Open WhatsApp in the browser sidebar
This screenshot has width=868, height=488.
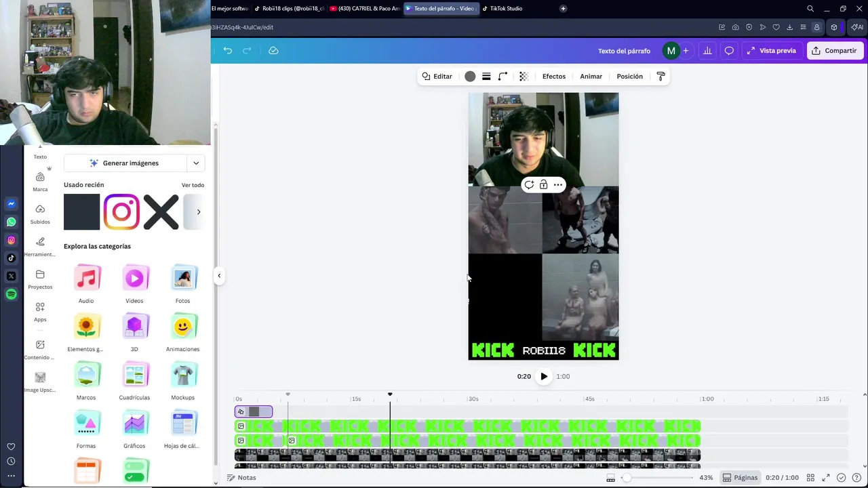pyautogui.click(x=11, y=222)
